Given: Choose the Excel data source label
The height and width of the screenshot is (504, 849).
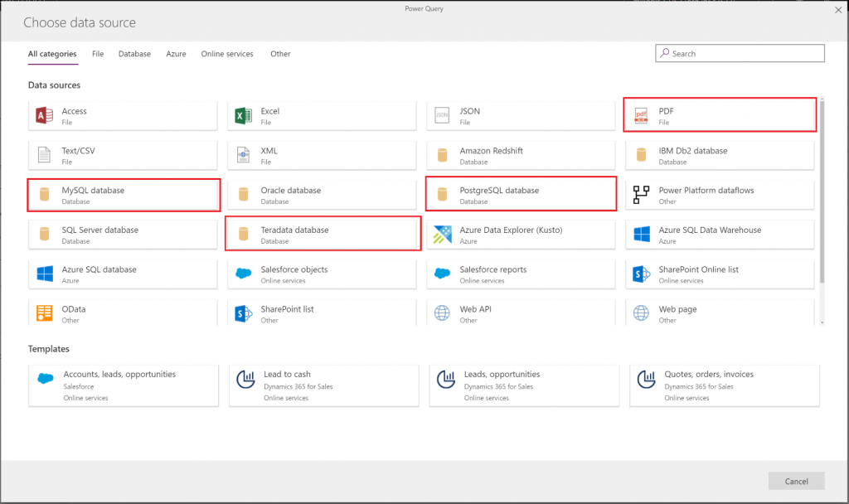Looking at the screenshot, I should 270,111.
